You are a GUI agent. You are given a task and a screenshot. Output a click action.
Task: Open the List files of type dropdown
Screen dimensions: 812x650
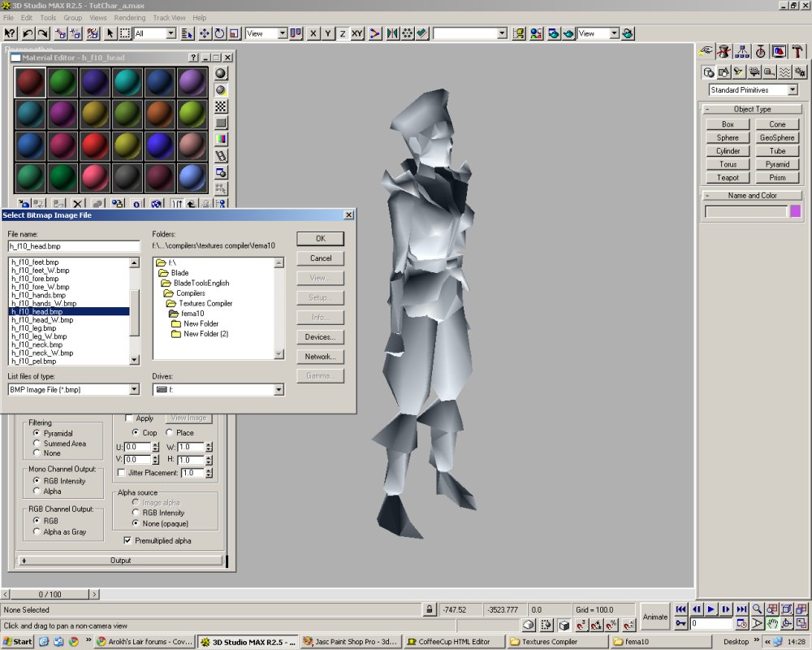tap(134, 389)
